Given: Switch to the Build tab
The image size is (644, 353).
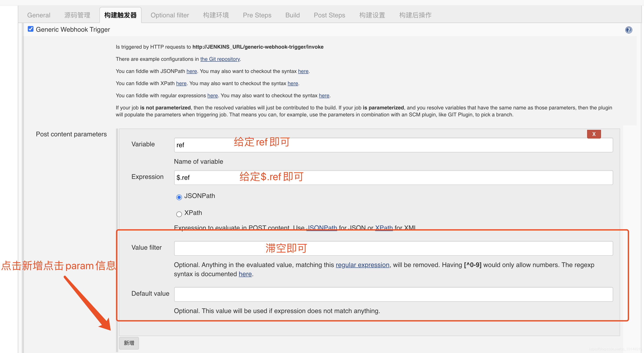Looking at the screenshot, I should coord(292,15).
